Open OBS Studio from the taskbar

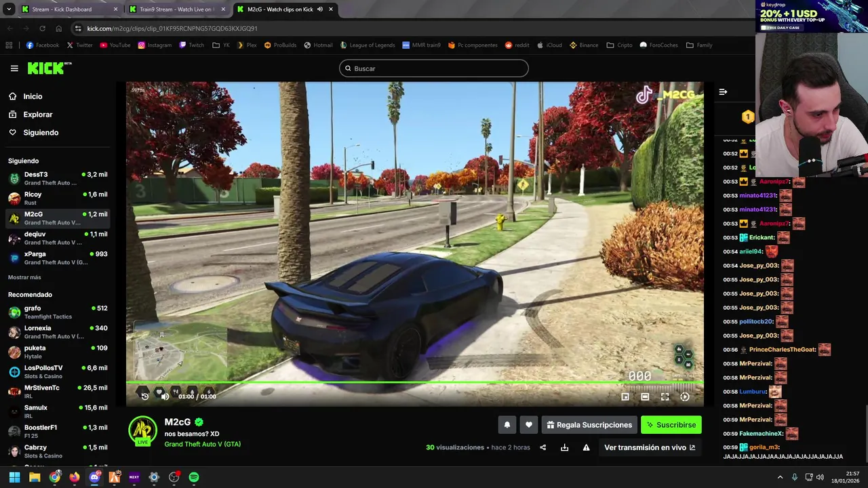tap(174, 477)
